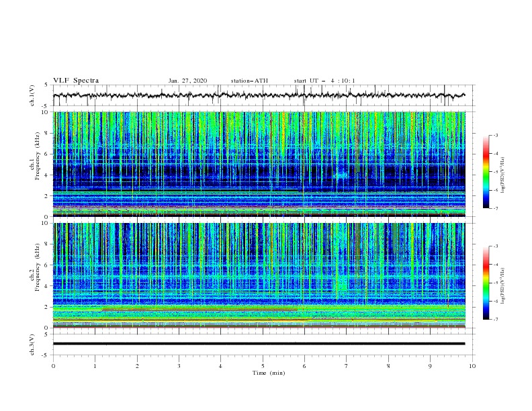Click the ch.3 flat black voltage trace

point(259,344)
